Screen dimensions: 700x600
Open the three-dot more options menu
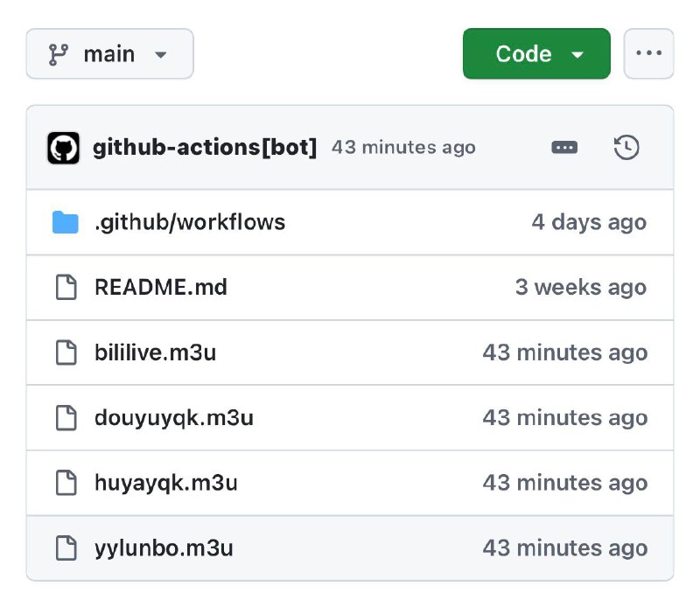tap(648, 54)
